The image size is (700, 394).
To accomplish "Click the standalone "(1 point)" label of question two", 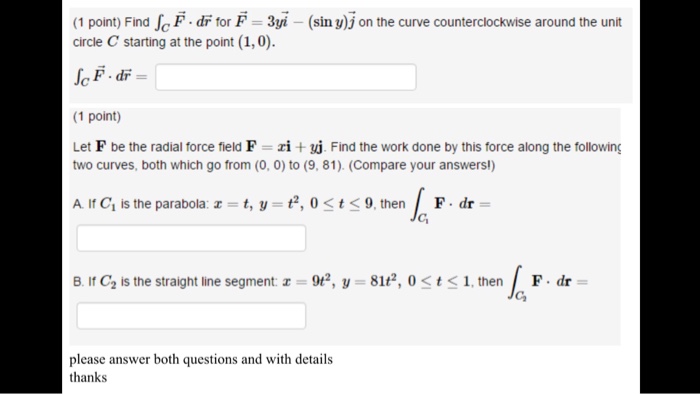I will click(97, 116).
